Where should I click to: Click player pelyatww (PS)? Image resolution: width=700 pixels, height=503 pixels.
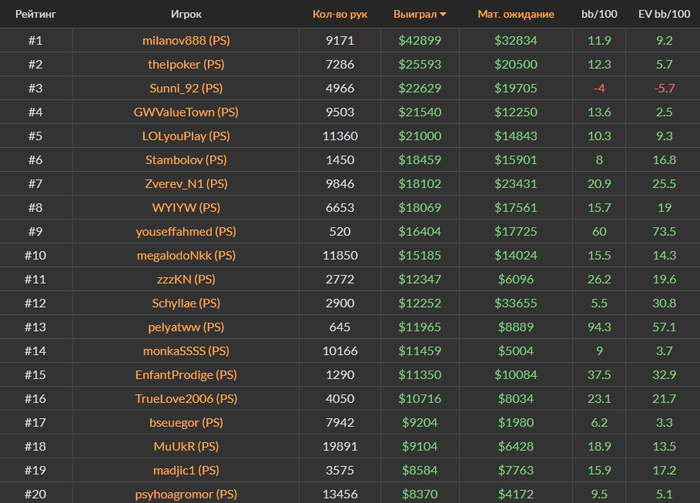(186, 327)
